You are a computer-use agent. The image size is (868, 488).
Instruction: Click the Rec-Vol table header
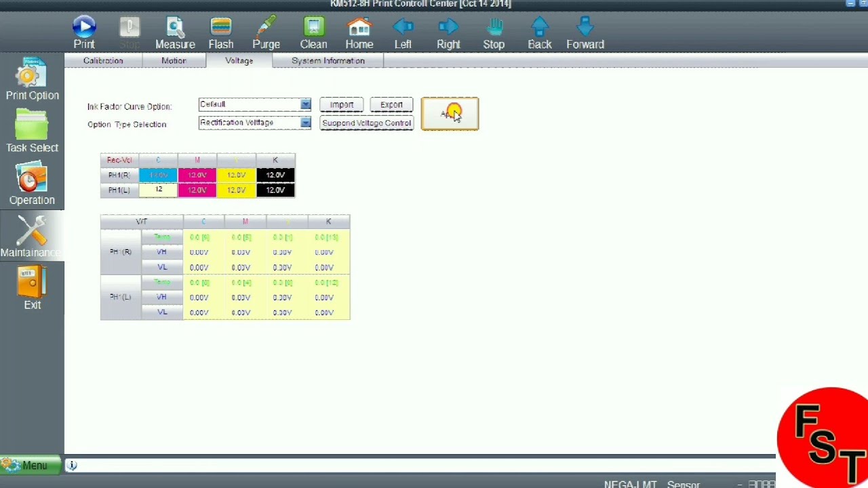click(119, 160)
